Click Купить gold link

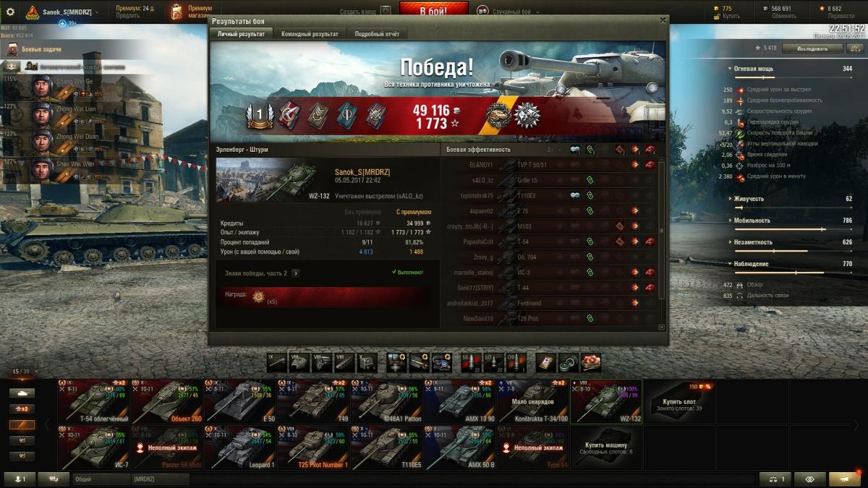tap(731, 15)
